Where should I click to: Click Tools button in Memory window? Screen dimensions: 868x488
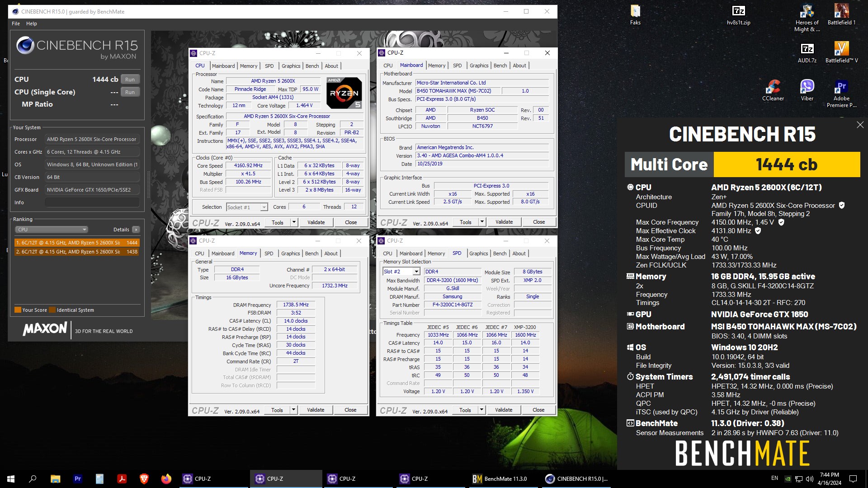pos(277,410)
